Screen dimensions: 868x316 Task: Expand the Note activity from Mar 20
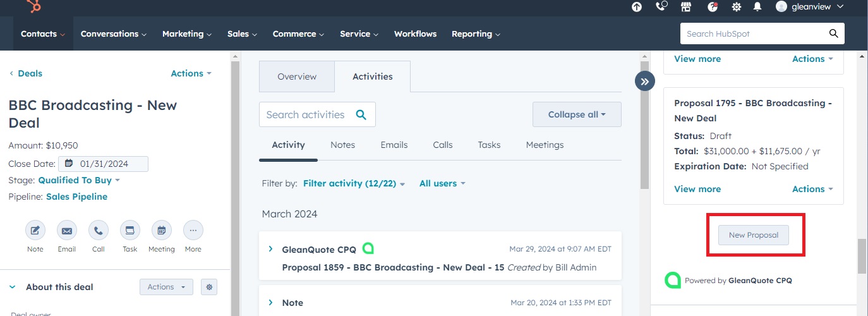(271, 303)
